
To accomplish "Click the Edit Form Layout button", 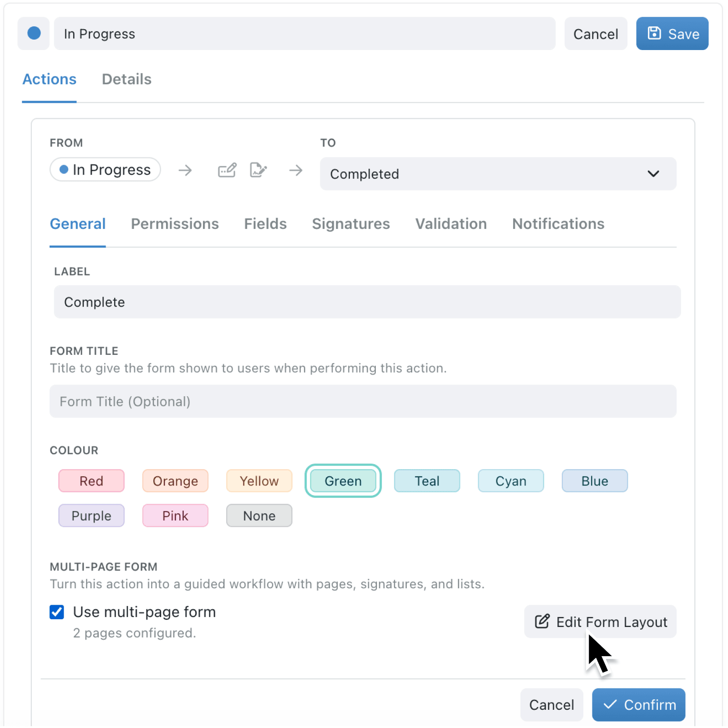I will [600, 621].
